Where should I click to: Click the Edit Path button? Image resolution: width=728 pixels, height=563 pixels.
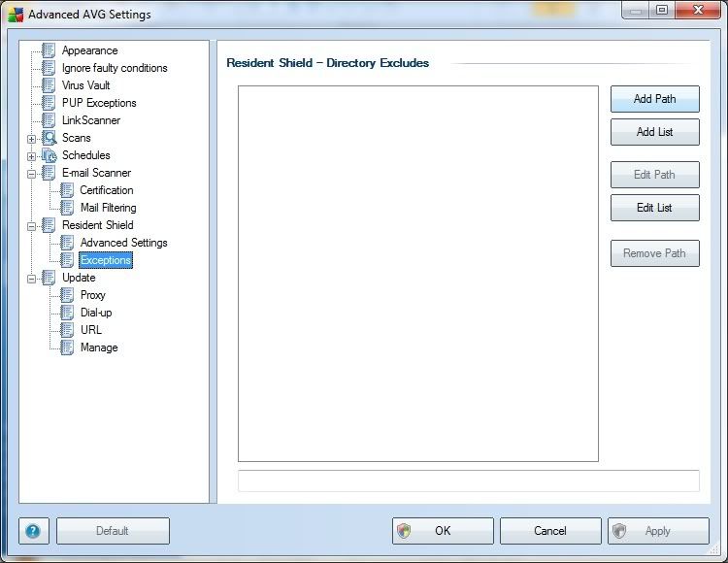(x=654, y=175)
